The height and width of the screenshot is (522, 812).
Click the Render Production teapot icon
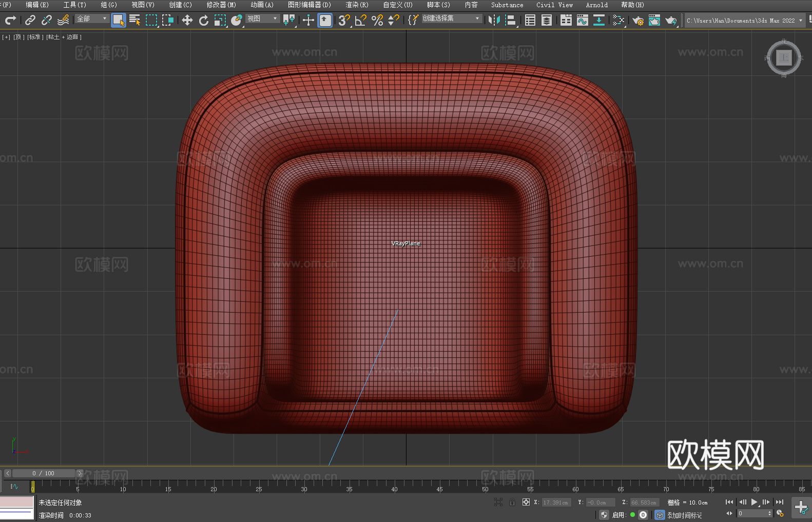[x=671, y=20]
